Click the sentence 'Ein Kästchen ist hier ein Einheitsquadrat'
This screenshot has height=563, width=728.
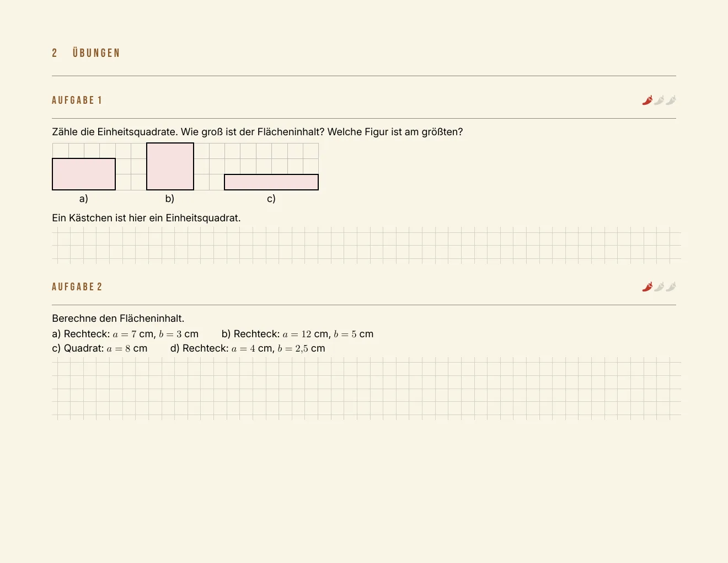tap(146, 218)
